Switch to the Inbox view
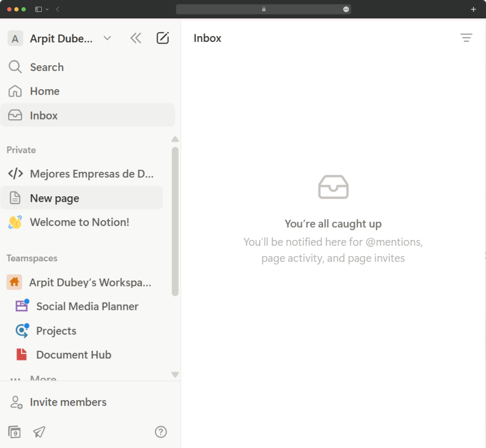Viewport: 486px width, 448px height. [x=44, y=115]
